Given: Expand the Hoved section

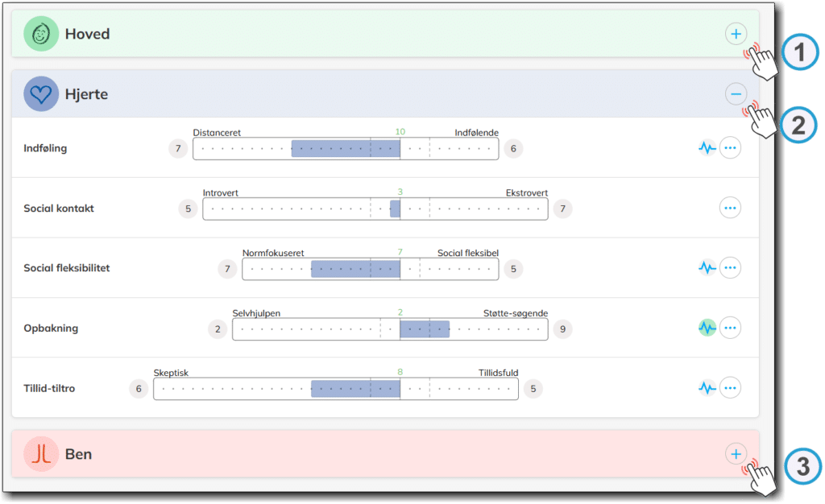Looking at the screenshot, I should coord(735,34).
